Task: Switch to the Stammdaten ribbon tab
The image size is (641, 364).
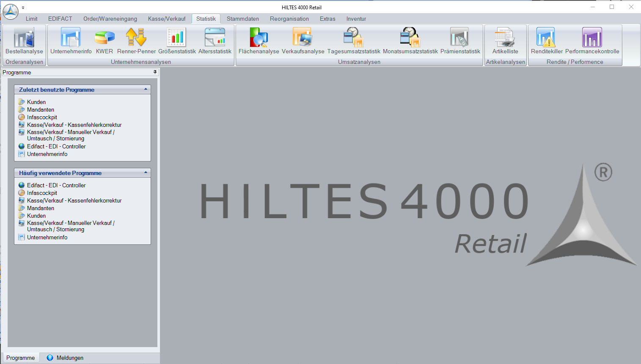Action: tap(242, 19)
